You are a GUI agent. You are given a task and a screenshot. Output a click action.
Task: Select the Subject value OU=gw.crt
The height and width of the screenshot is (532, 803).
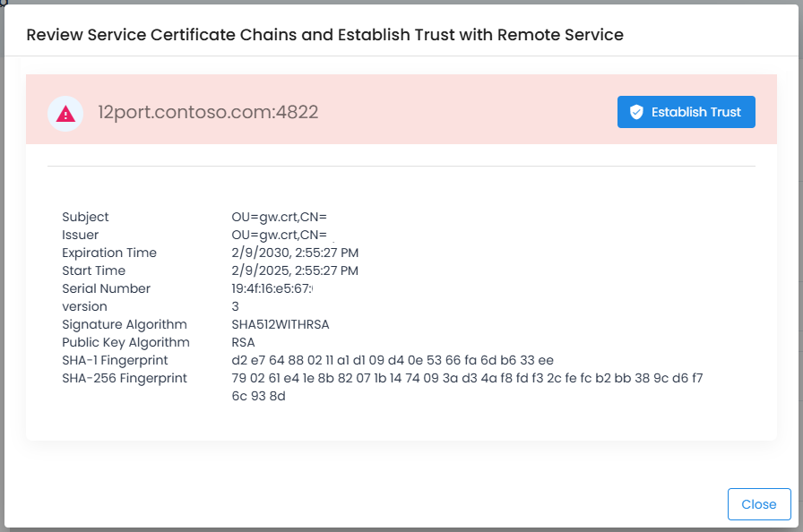coord(279,217)
